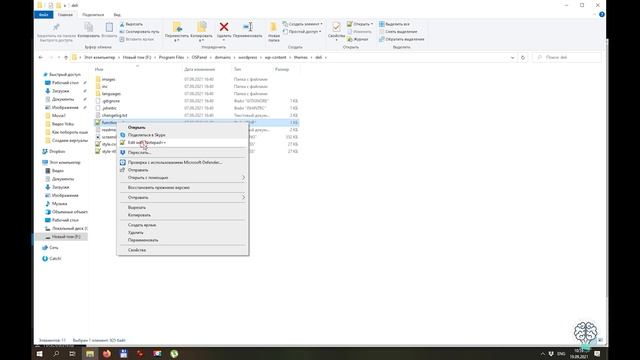Select Удалить in the context menu

point(183,232)
